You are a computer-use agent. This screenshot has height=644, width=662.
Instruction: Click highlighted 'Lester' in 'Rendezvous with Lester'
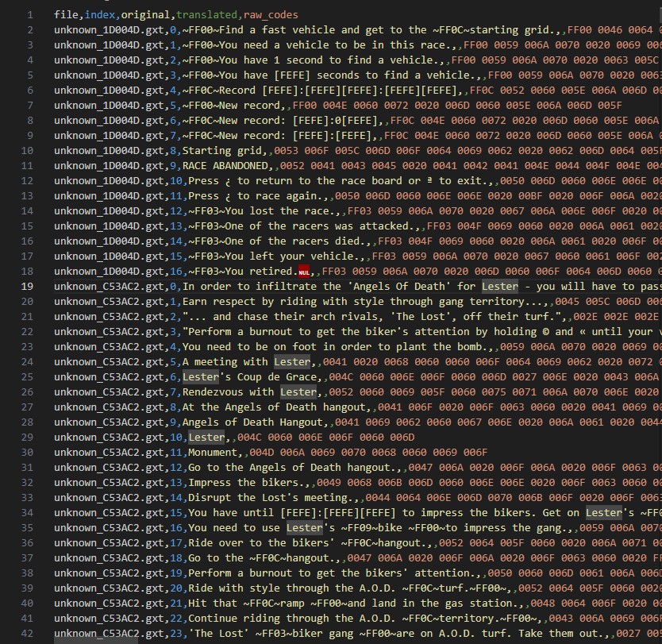pyautogui.click(x=298, y=392)
